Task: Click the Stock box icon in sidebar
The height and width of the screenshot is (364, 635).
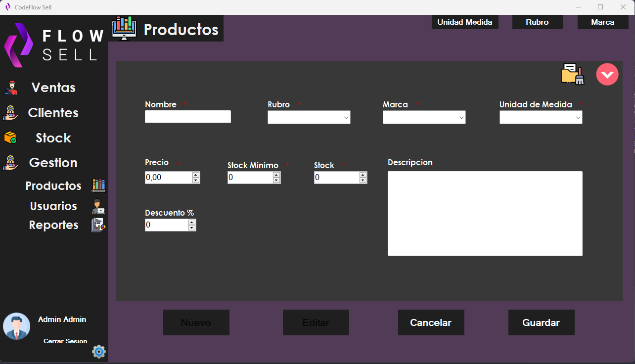Action: tap(12, 137)
